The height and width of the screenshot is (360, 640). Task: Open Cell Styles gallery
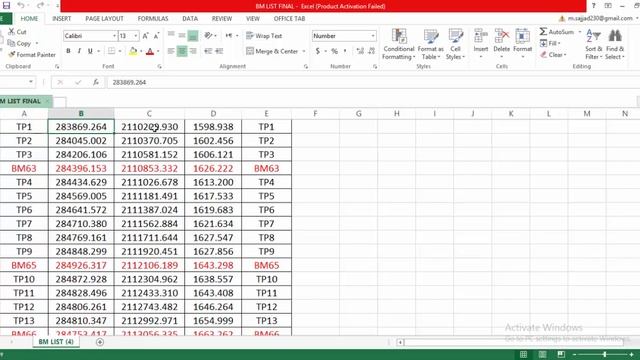click(455, 44)
